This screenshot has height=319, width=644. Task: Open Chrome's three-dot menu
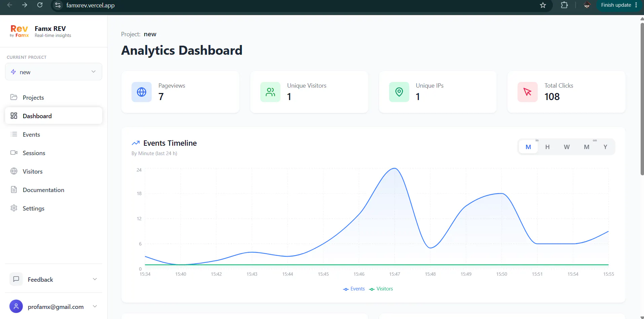636,5
